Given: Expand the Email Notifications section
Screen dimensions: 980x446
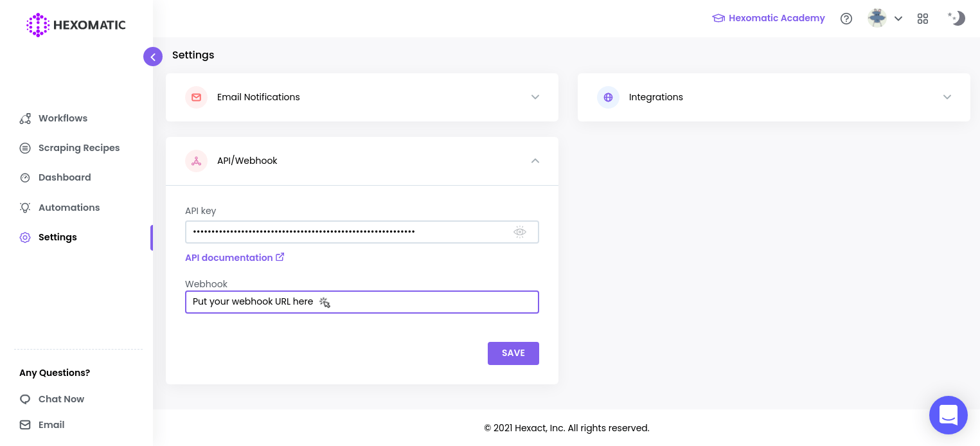Looking at the screenshot, I should point(535,97).
